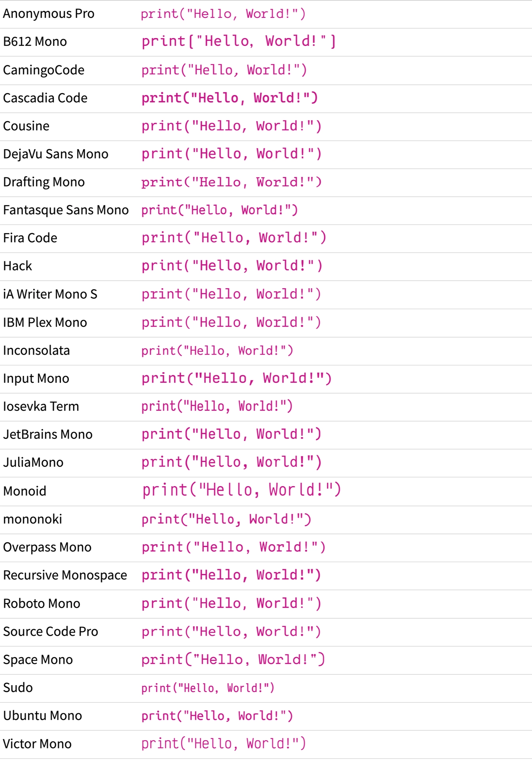Select the Recursive Monospace font name

point(65,575)
